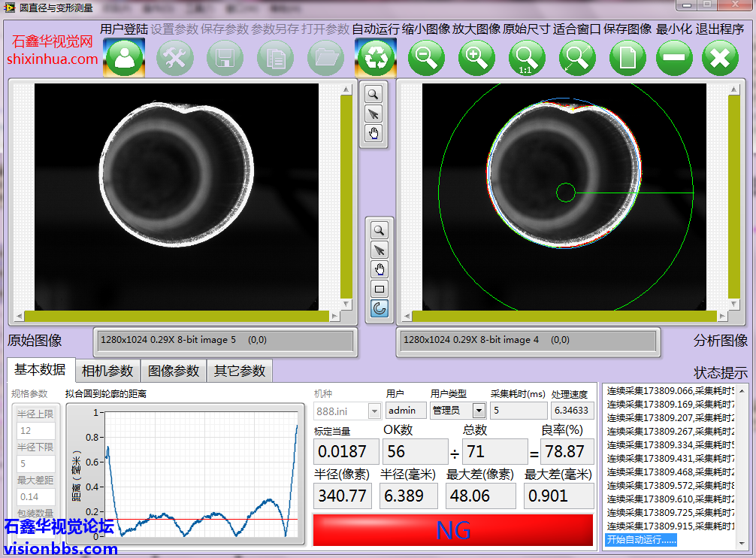
Task: Click the 放大图像 zoom in icon
Action: pyautogui.click(x=476, y=58)
